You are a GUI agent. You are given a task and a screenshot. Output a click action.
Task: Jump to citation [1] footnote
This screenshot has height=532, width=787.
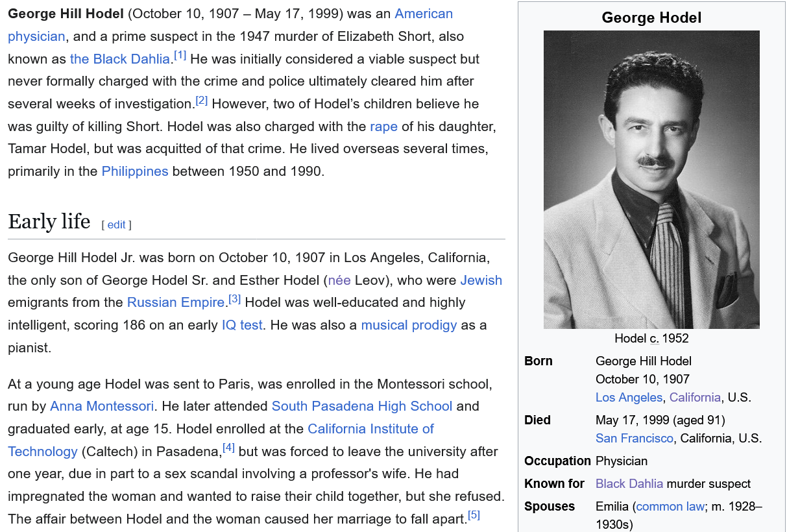click(180, 56)
